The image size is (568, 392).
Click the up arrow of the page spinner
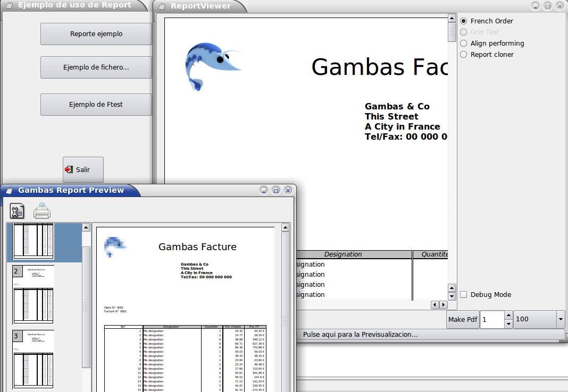tap(508, 316)
